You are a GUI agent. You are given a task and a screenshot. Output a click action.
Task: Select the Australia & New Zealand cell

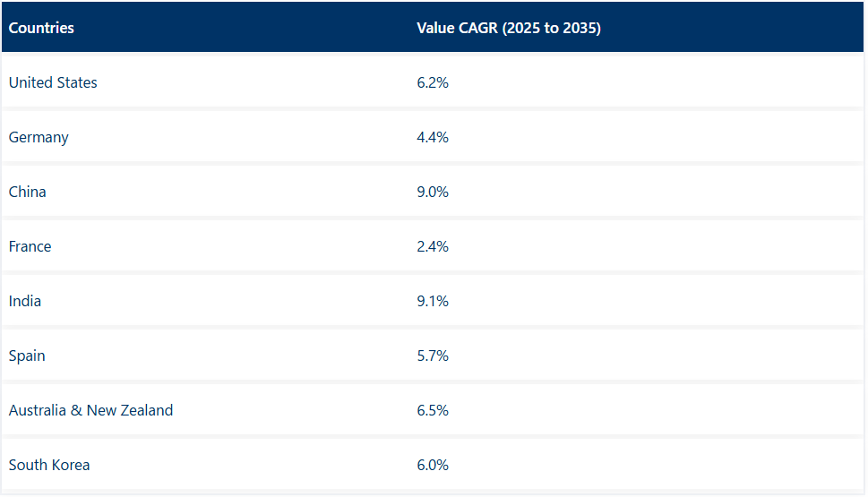tap(90, 410)
